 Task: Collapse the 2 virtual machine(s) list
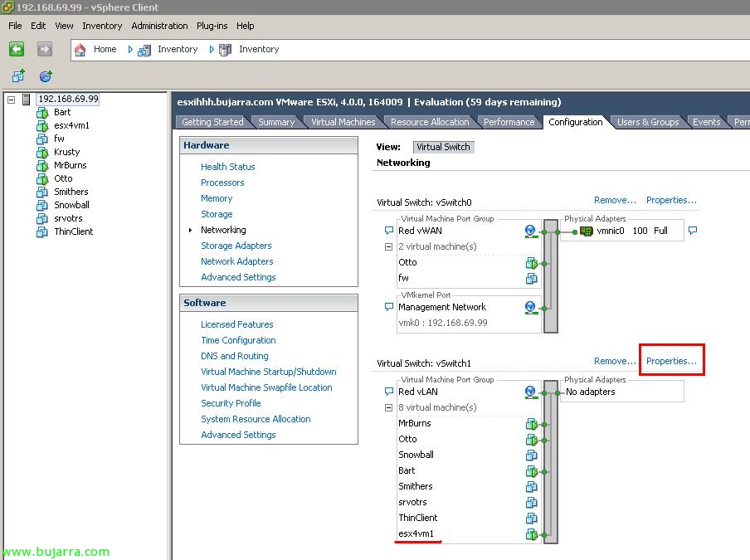(389, 246)
